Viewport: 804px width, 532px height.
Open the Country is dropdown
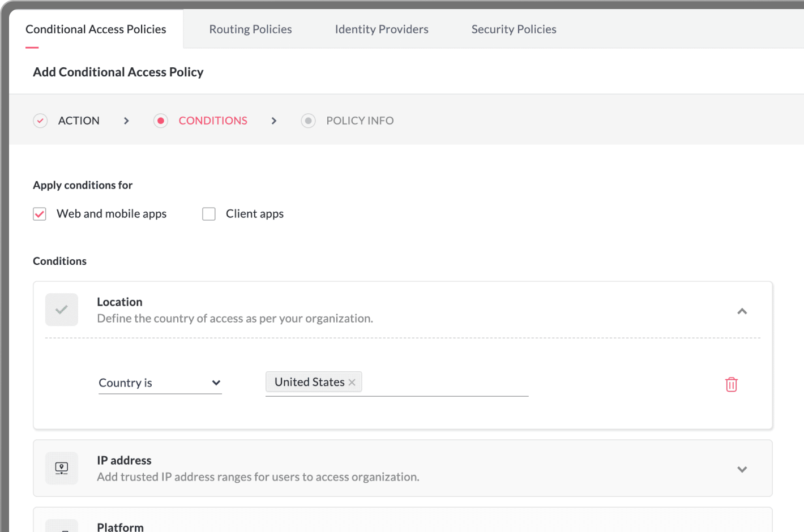click(160, 383)
